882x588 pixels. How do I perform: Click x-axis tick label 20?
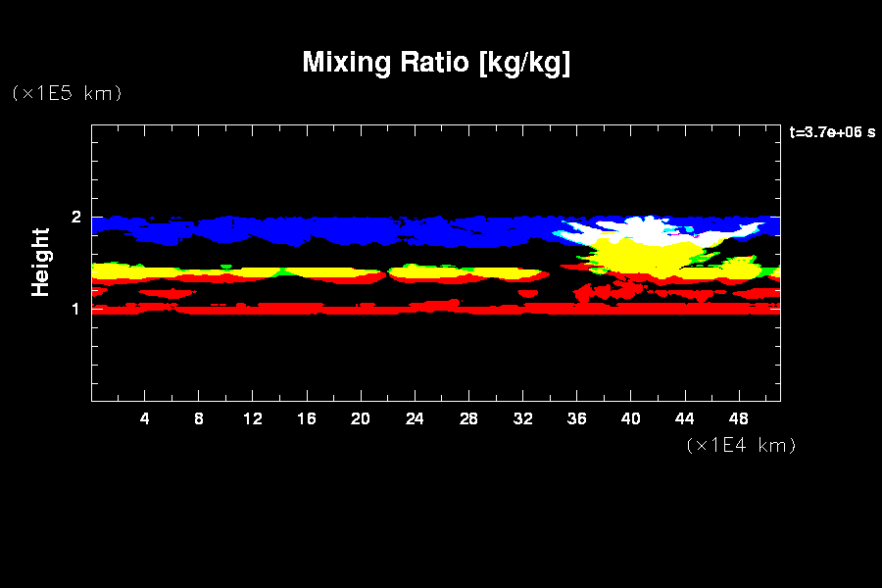[361, 419]
